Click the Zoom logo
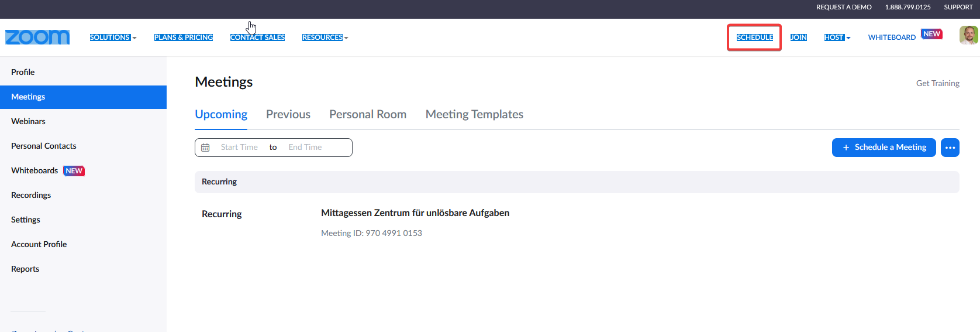 point(37,37)
